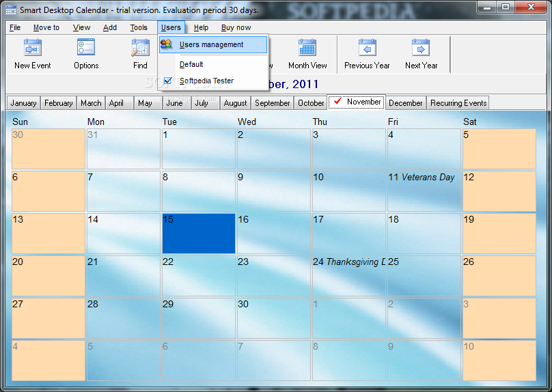
Task: Choose the Default user entry
Action: pyautogui.click(x=213, y=64)
